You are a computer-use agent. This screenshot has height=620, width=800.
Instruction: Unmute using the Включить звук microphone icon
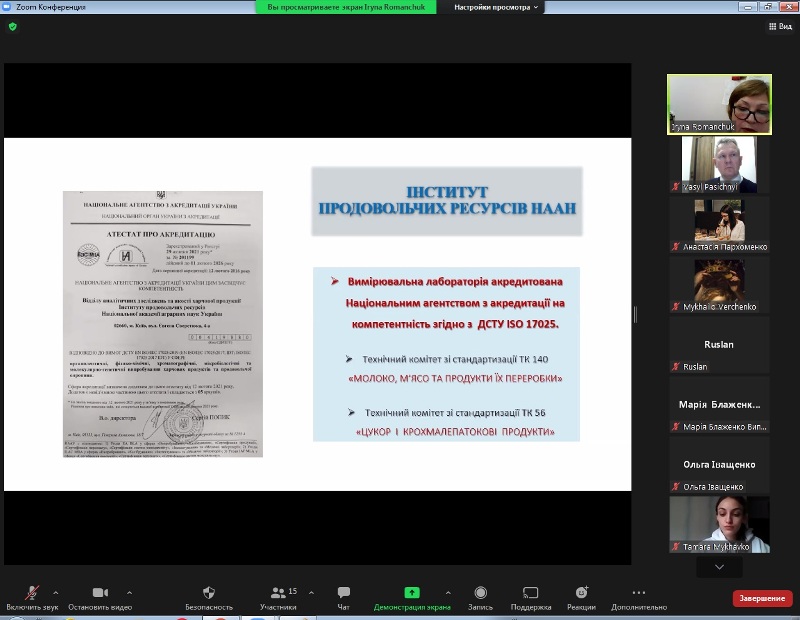click(32, 592)
